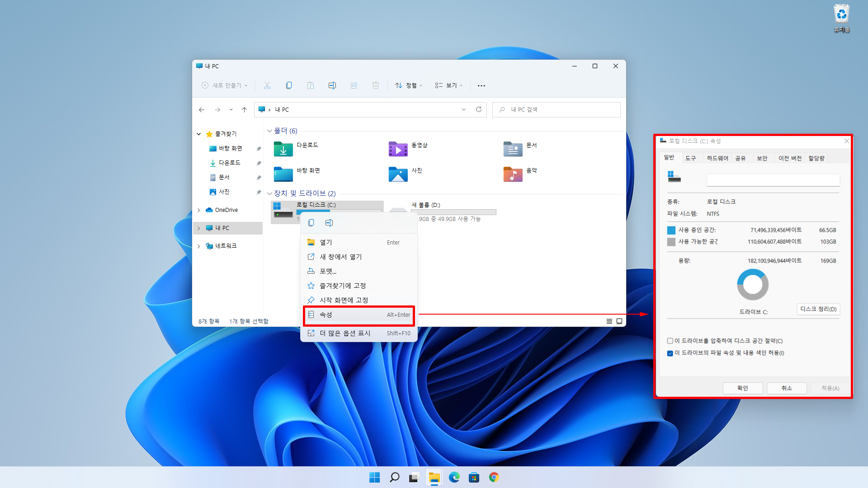Click the 디스크 정리(D) button
This screenshot has width=868, height=488.
click(818, 309)
